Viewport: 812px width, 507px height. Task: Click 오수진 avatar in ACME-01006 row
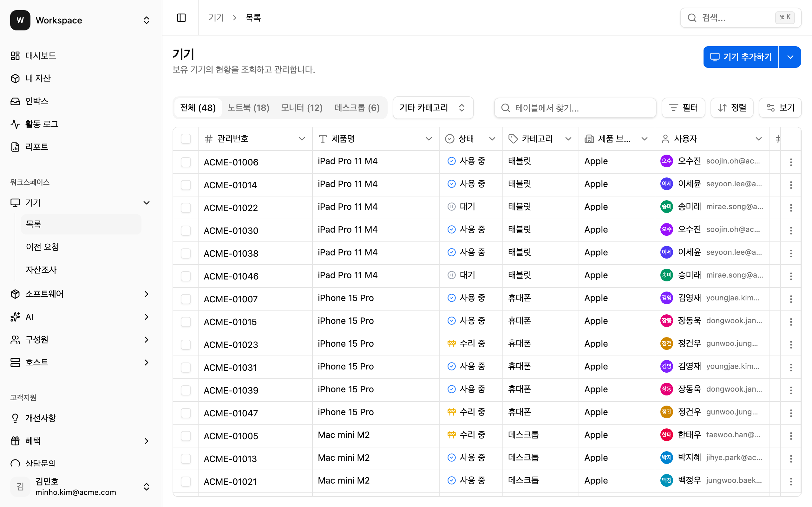point(666,161)
